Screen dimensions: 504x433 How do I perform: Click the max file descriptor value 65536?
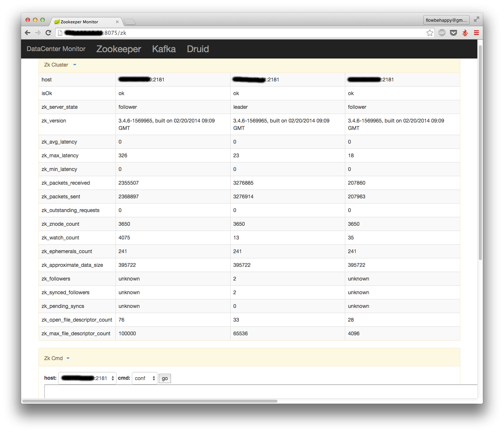click(x=241, y=333)
